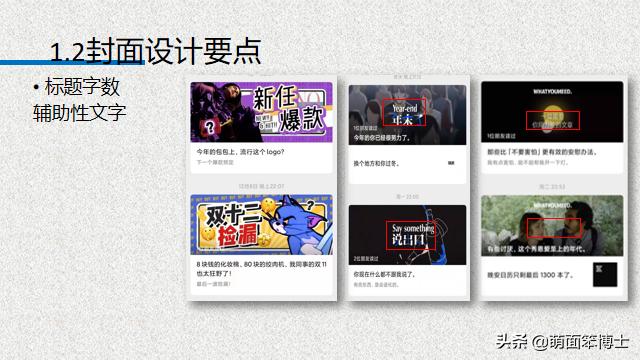This screenshot has width=640, height=360.
Task: Open article 今年的包包上，流行这个 logo?
Action: pos(240,152)
